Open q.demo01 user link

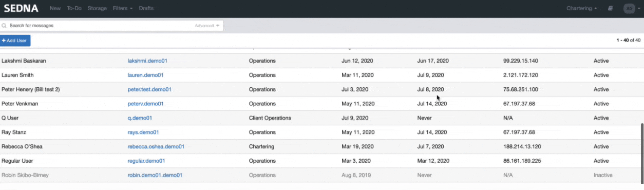[140, 118]
